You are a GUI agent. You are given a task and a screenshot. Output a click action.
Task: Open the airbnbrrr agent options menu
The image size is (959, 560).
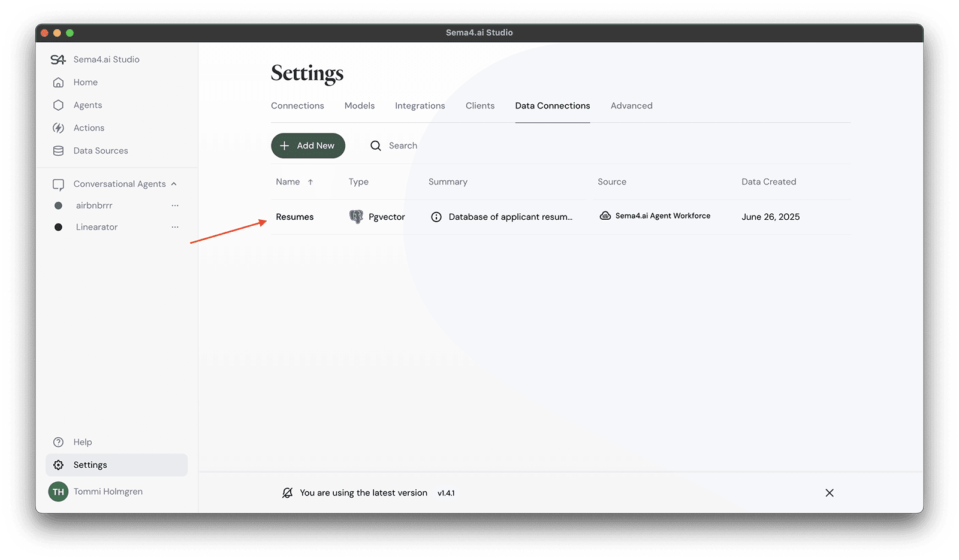tap(174, 205)
